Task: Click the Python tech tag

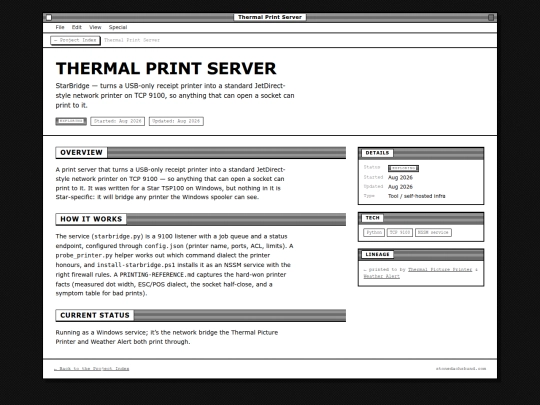Action: (374, 232)
